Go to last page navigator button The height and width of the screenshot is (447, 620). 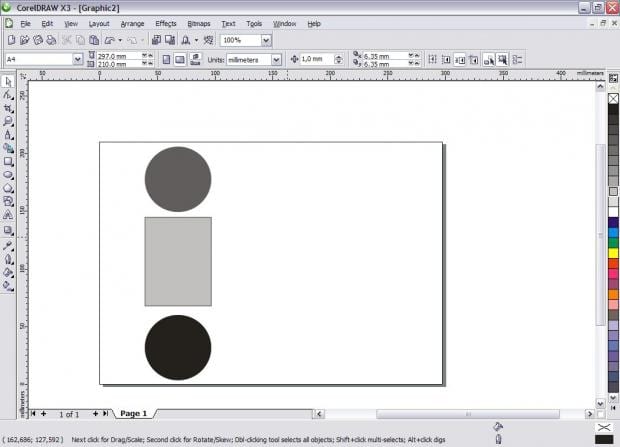coord(105,413)
